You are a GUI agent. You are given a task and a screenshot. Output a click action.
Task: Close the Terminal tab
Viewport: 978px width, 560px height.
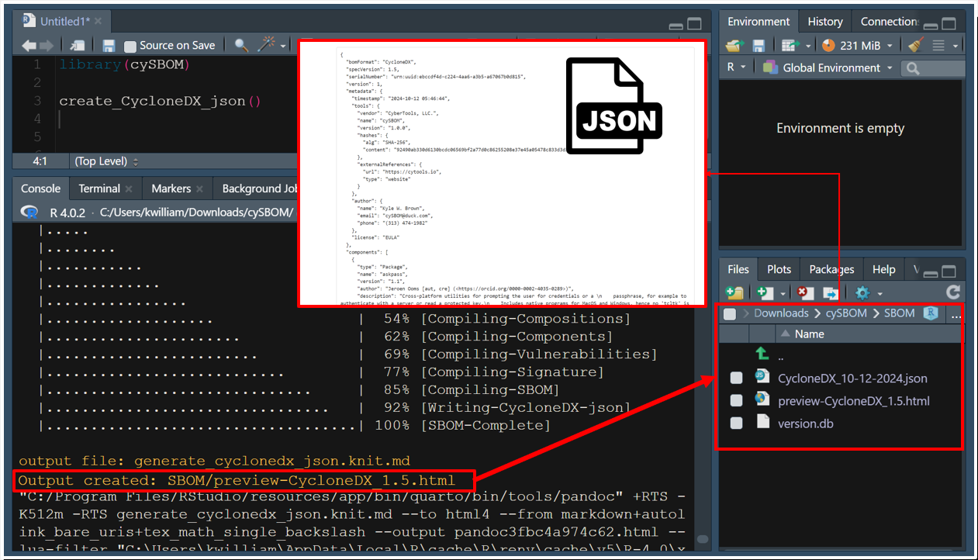click(129, 188)
